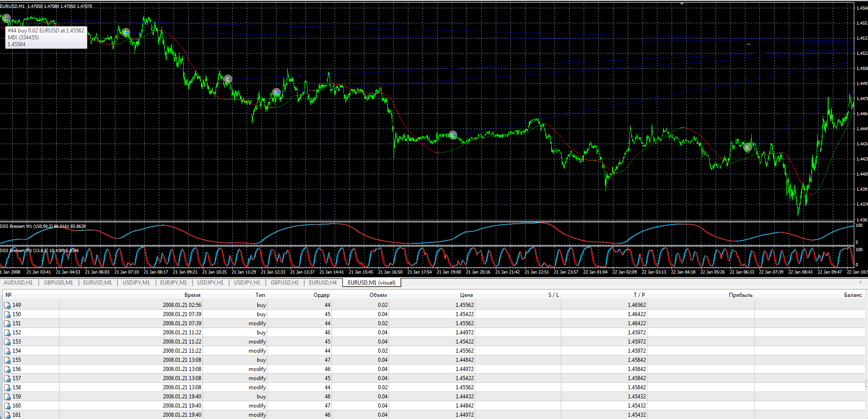Image resolution: width=868 pixels, height=419 pixels.
Task: Click the document icon for row 153
Action: coord(7,342)
